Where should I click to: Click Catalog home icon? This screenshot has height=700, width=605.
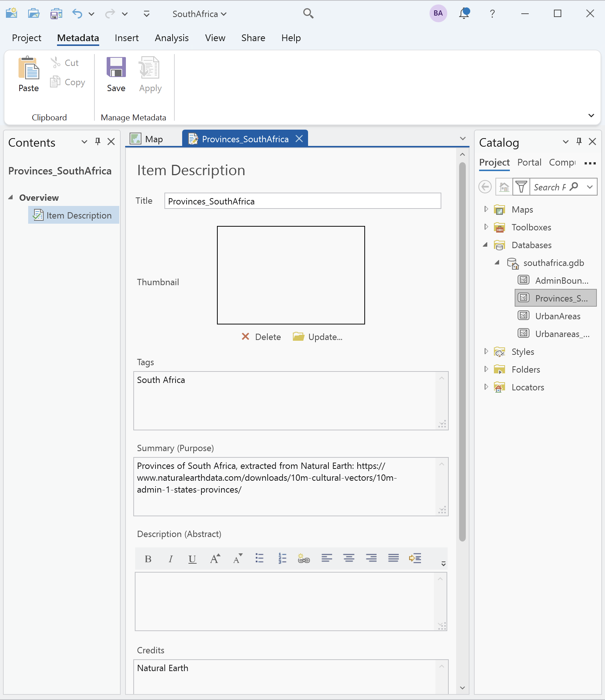click(x=504, y=187)
